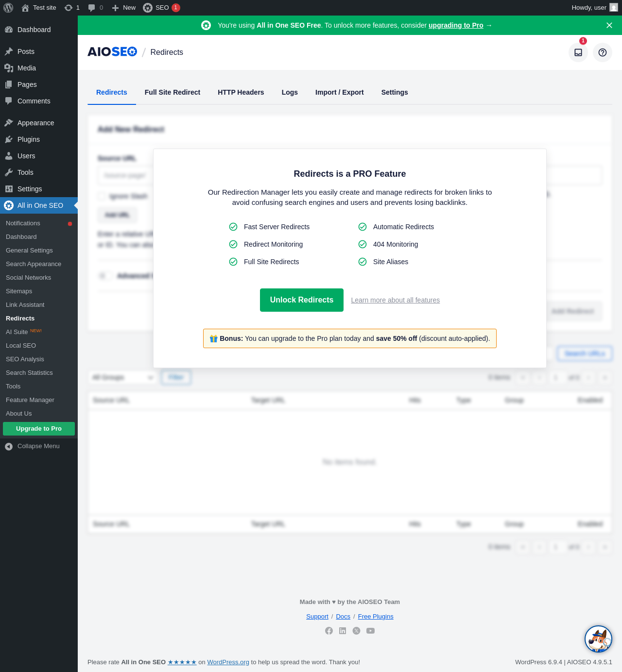Click the Unlock Redirects button
This screenshot has height=672, width=622.
pos(302,300)
